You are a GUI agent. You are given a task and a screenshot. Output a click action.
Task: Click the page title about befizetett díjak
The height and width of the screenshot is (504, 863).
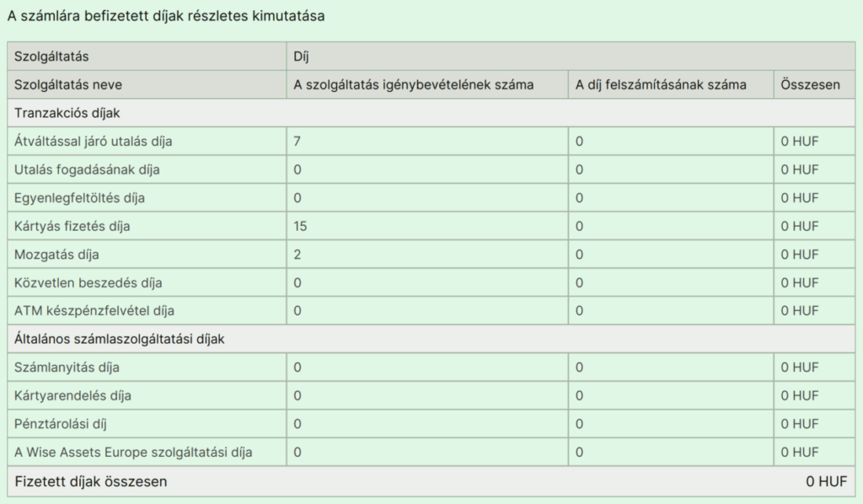[x=165, y=16]
